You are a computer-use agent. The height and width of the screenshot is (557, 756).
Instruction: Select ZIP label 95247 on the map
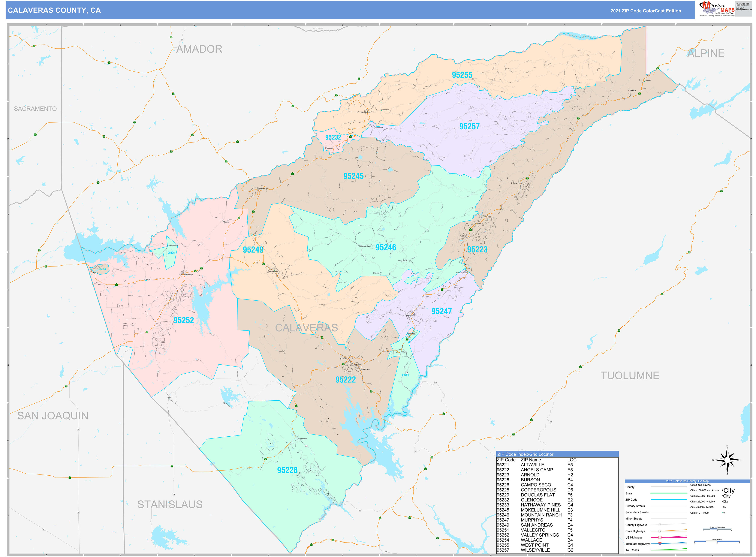click(x=442, y=311)
